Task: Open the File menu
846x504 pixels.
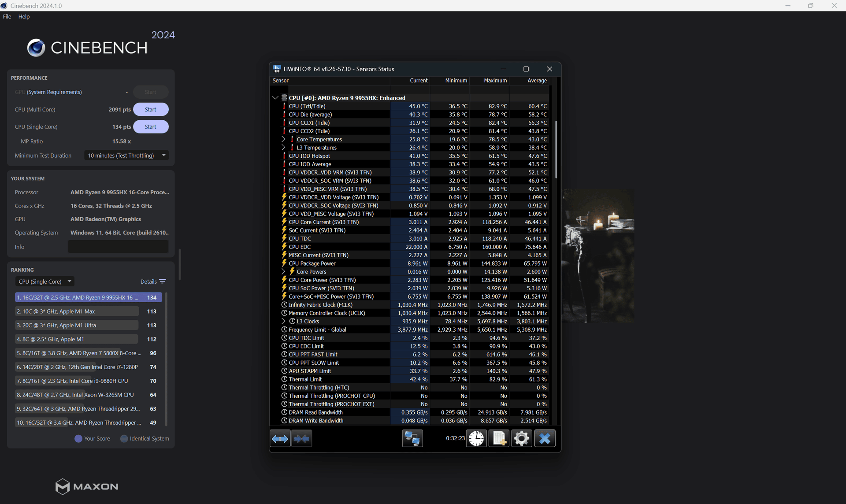Action: tap(7, 16)
